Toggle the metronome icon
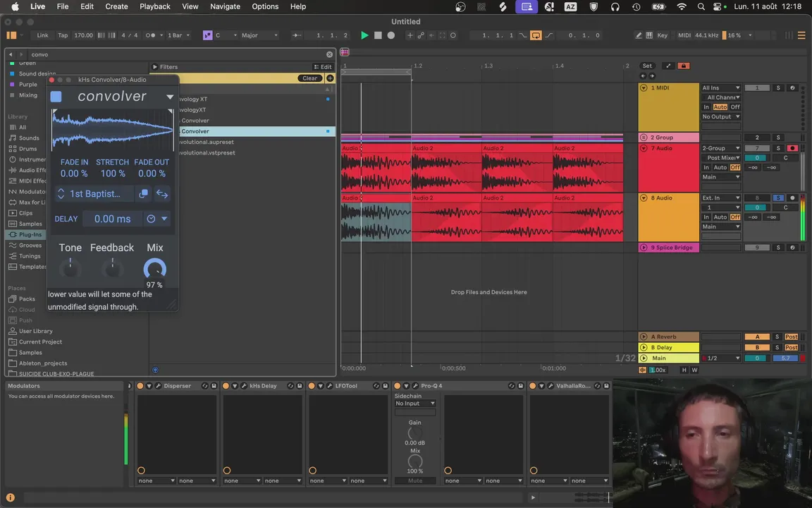The image size is (812, 508). point(151,35)
